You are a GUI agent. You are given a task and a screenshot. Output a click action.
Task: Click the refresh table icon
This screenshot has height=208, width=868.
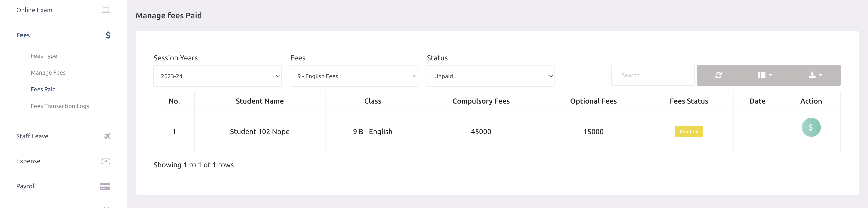[719, 75]
